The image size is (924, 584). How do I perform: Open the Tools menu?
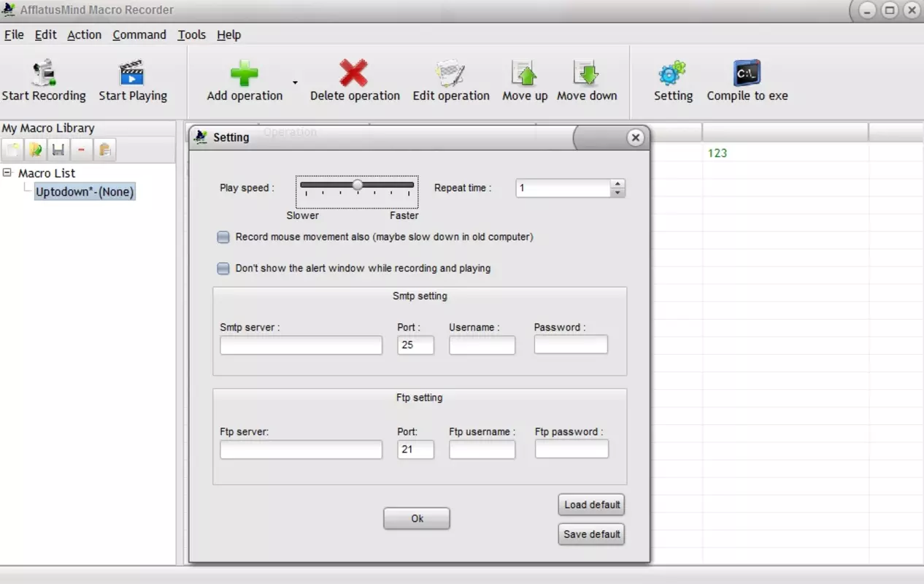point(192,34)
